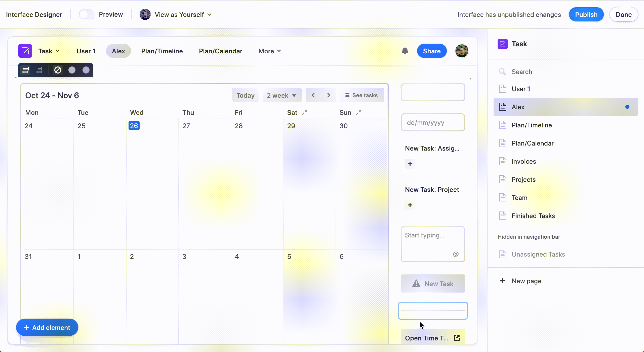Click the dd/mm/yyyy date field
The height and width of the screenshot is (352, 644).
432,123
